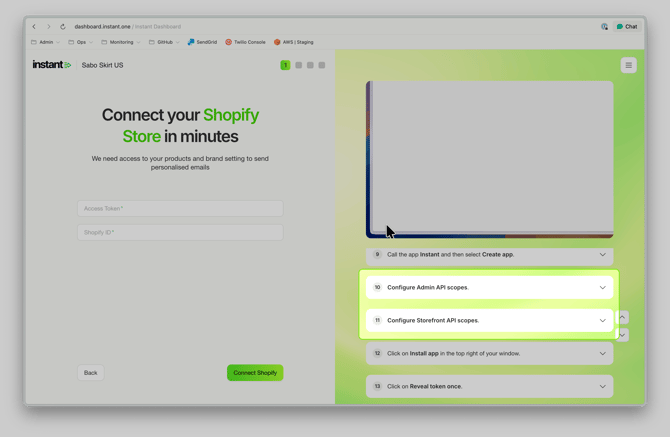Select the active step 1 indicator
This screenshot has width=670, height=437.
pyautogui.click(x=285, y=65)
